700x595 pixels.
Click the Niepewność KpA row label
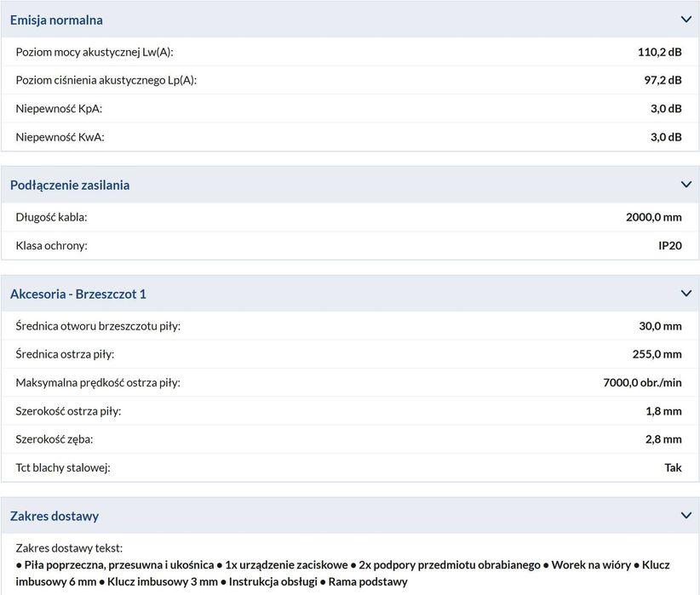pyautogui.click(x=59, y=108)
